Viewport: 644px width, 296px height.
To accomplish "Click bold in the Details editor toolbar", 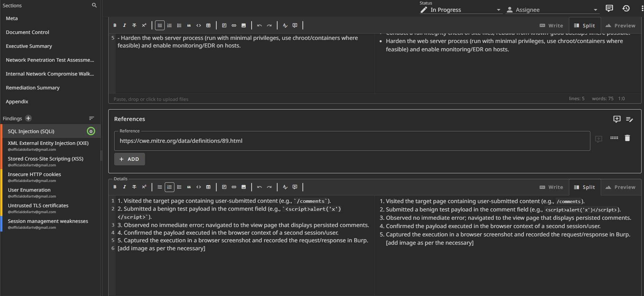I will pyautogui.click(x=115, y=187).
